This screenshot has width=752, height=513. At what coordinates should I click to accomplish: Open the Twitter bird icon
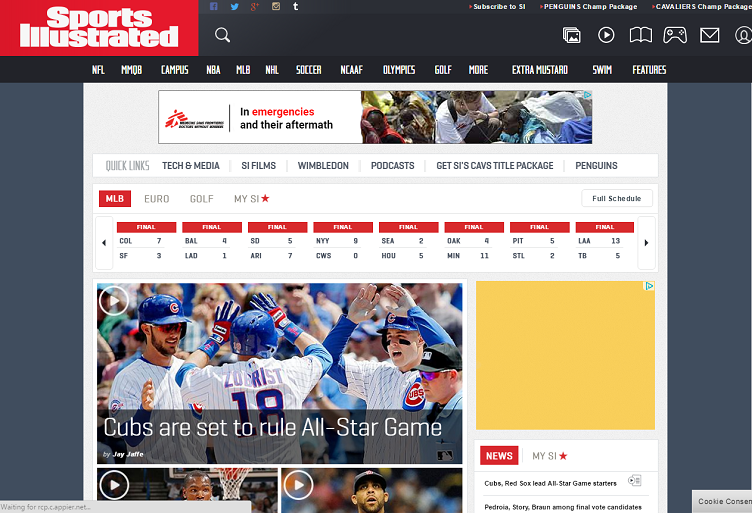pyautogui.click(x=235, y=6)
